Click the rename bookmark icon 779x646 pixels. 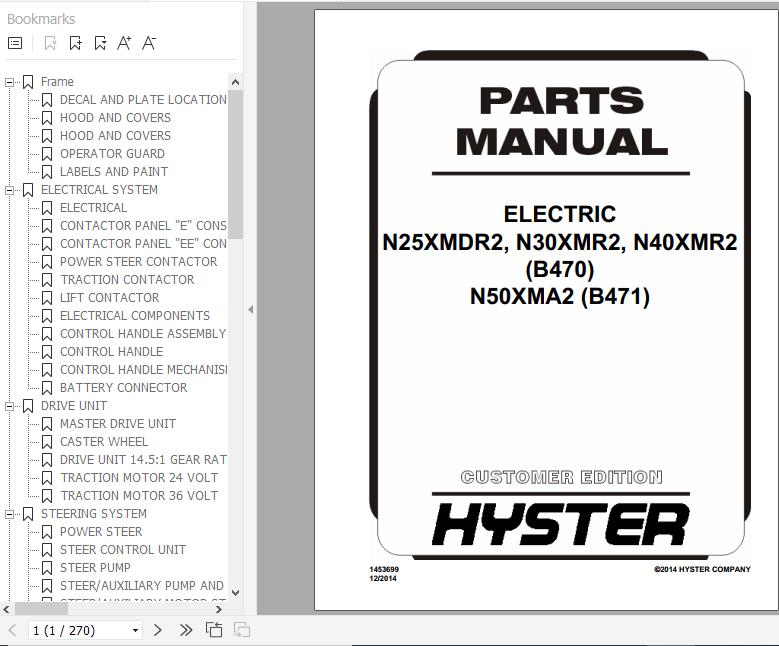coord(100,43)
